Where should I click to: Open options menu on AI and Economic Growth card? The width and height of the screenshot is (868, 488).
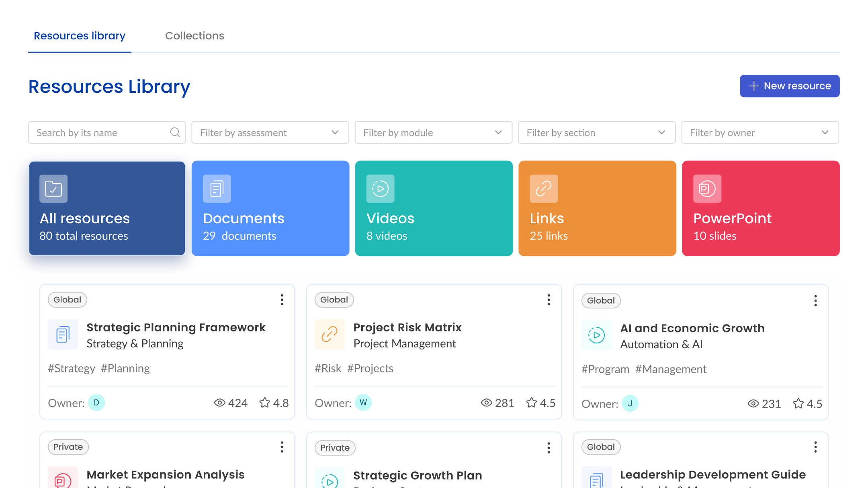(x=815, y=300)
